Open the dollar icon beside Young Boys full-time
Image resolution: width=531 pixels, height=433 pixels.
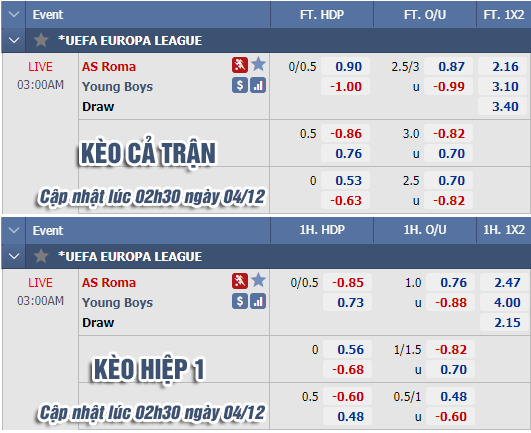(x=240, y=85)
